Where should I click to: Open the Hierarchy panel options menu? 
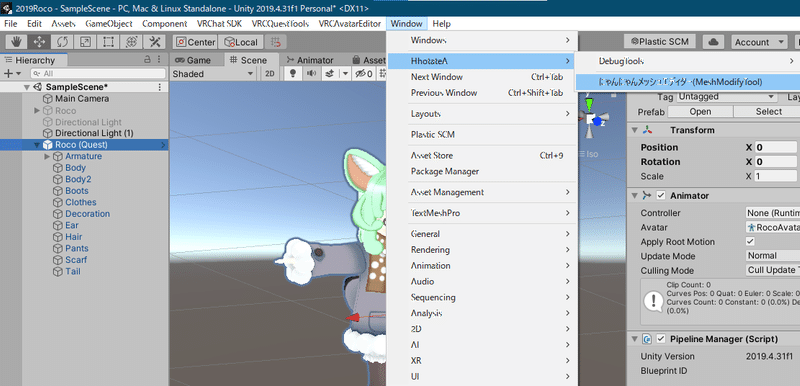point(159,60)
